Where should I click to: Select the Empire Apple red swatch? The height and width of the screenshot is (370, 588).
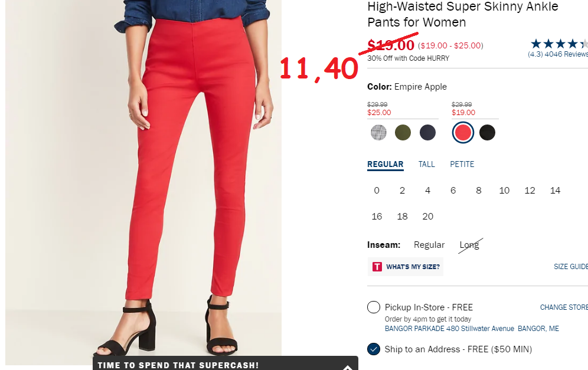(463, 132)
